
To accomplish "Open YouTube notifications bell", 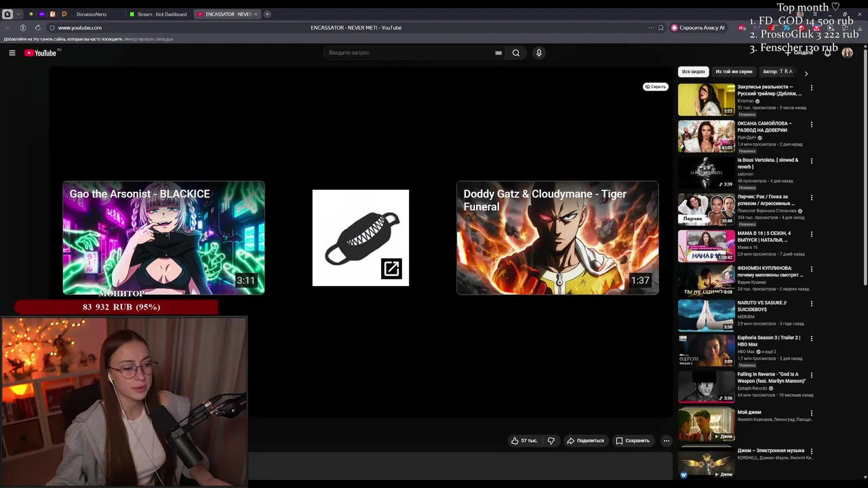I will coord(827,53).
